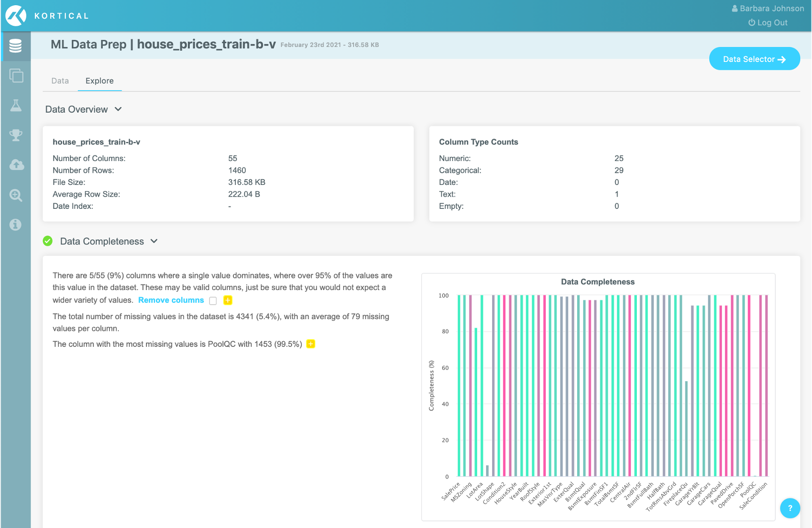Click the SaleCondition axis label

click(753, 496)
